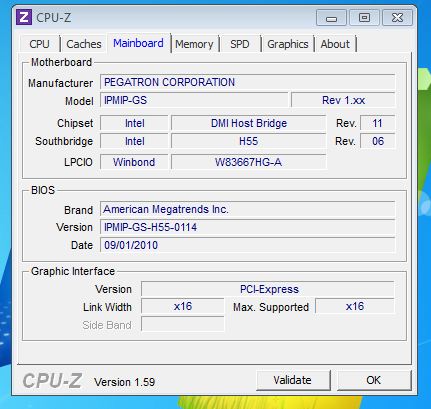Maximize the CPU-Z window

pyautogui.click(x=364, y=17)
